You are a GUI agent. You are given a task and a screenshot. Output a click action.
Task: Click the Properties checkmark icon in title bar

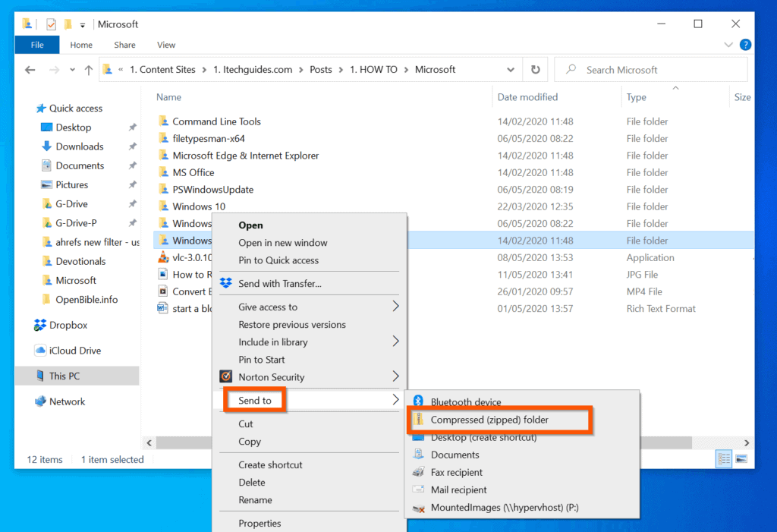51,24
